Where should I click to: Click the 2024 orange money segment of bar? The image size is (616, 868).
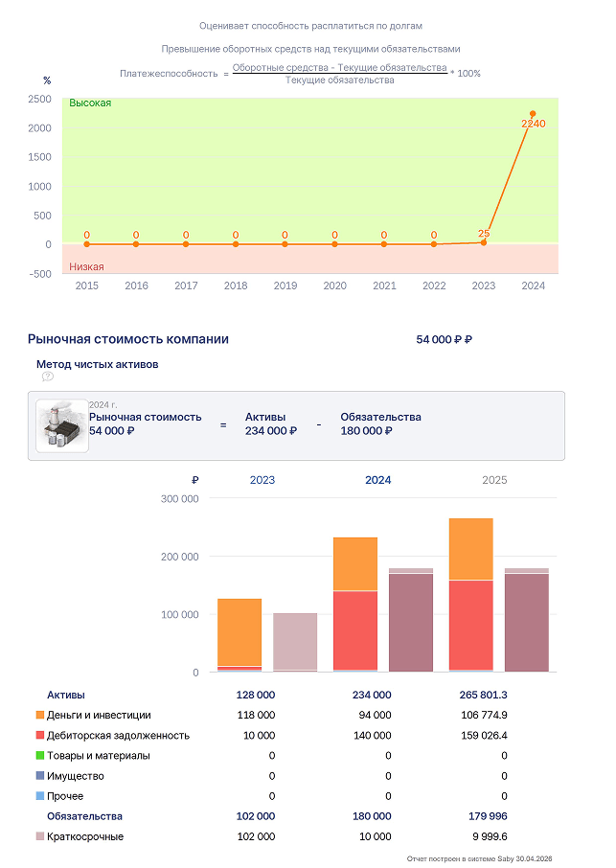(355, 563)
